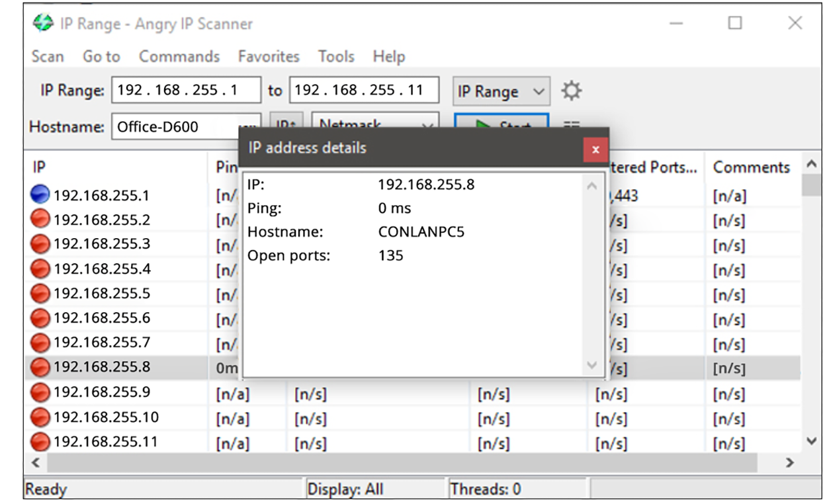Select row 192.168.255.1 address text
The width and height of the screenshot is (827, 504).
tap(101, 195)
